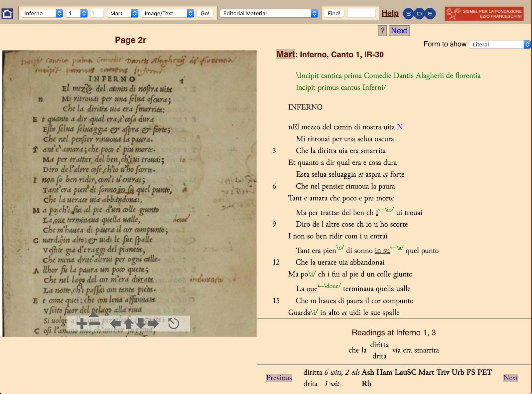Click the question mark help button
The height and width of the screenshot is (394, 532).
click(382, 31)
